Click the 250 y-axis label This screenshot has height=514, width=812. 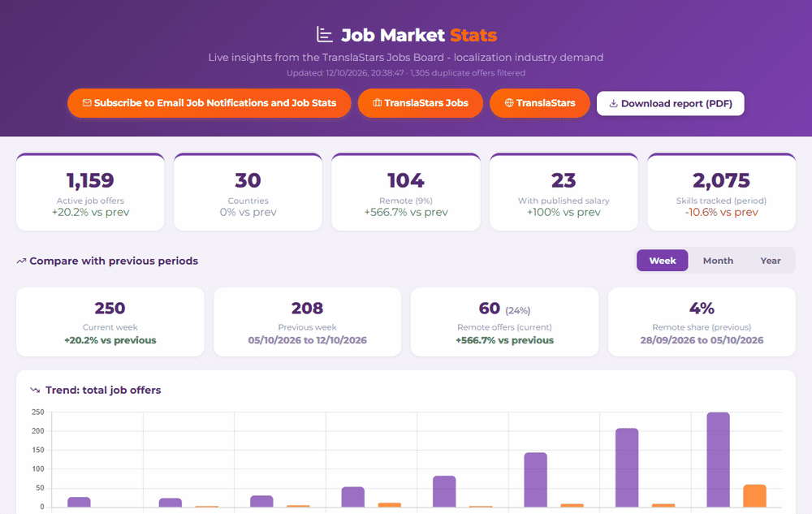click(38, 412)
